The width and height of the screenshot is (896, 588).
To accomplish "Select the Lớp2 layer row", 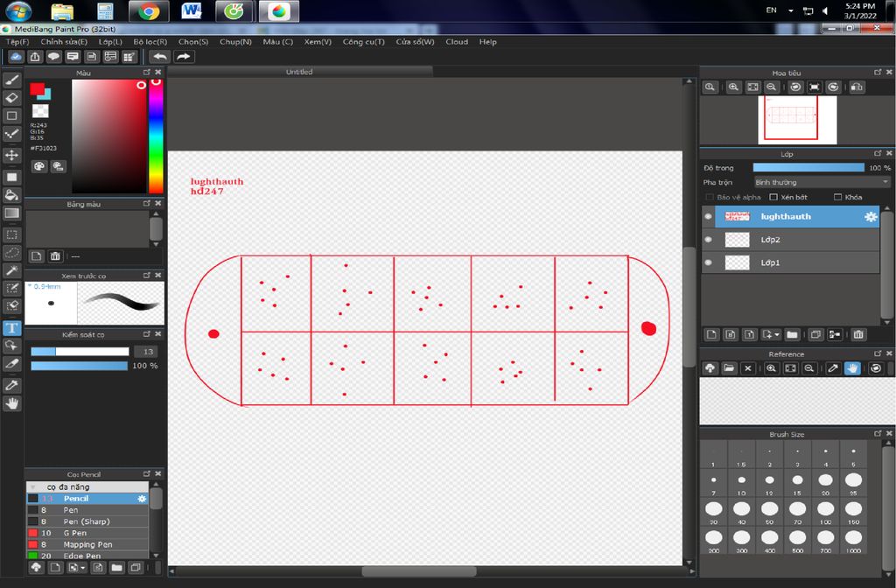I will [791, 240].
